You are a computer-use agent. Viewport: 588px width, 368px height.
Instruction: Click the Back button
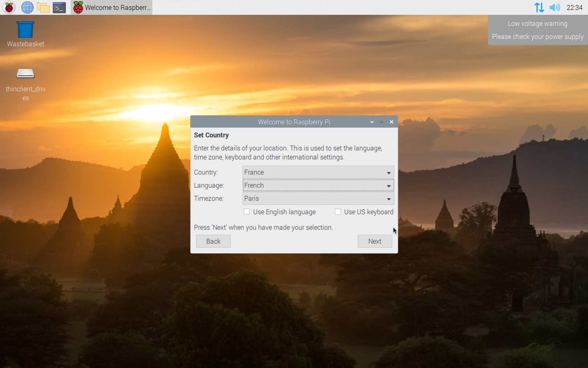point(213,241)
